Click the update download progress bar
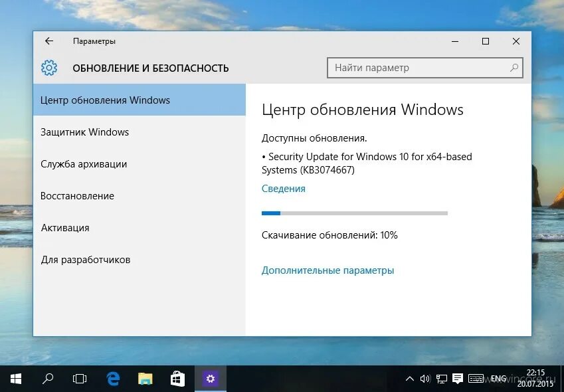Image resolution: width=564 pixels, height=392 pixels. tap(355, 213)
